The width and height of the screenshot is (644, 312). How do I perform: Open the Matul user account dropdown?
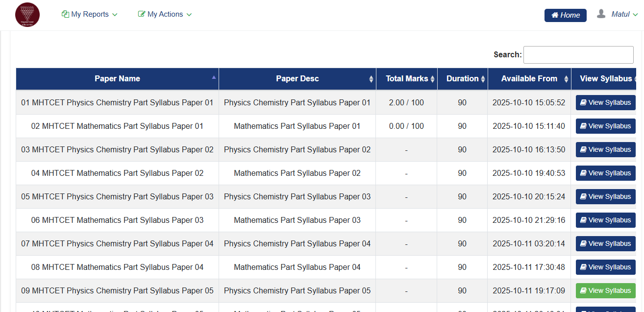(x=624, y=14)
